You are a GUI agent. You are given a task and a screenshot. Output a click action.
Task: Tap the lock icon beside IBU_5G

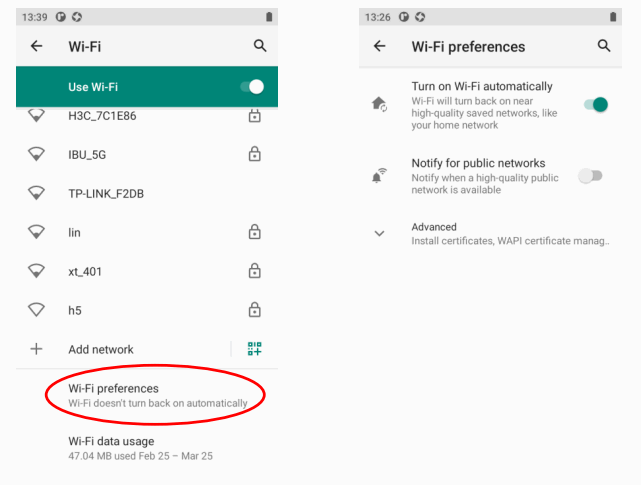[254, 154]
